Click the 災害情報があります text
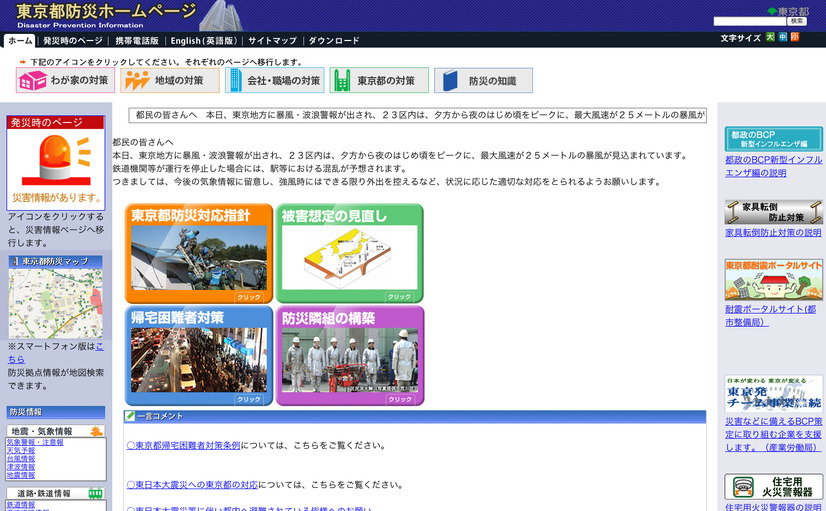The width and height of the screenshot is (826, 511). (x=56, y=198)
